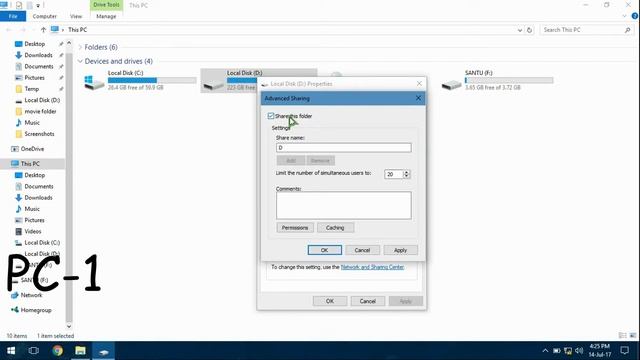Click inside the Comments text box
The height and width of the screenshot is (360, 640).
tap(344, 205)
